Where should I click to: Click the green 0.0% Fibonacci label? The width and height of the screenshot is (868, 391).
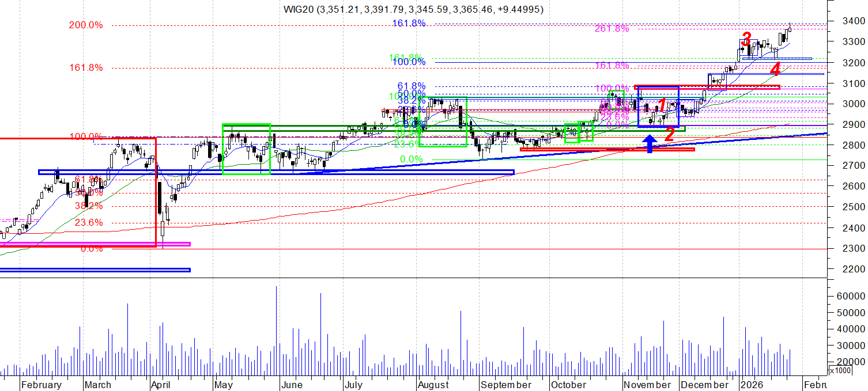412,159
